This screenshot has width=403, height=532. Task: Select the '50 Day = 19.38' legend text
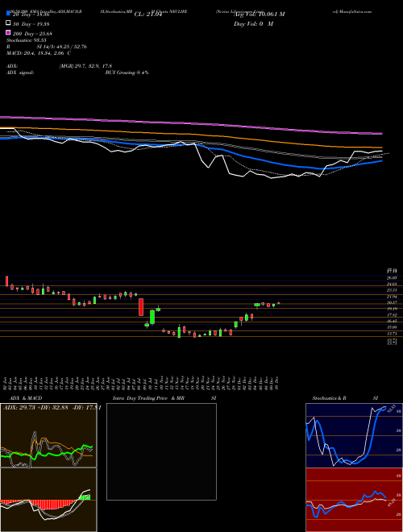coord(31,23)
